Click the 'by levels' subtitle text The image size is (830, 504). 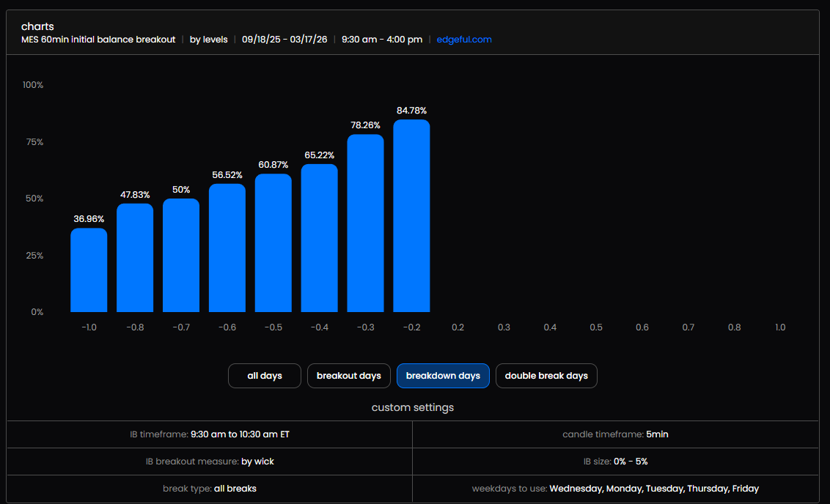coord(208,40)
